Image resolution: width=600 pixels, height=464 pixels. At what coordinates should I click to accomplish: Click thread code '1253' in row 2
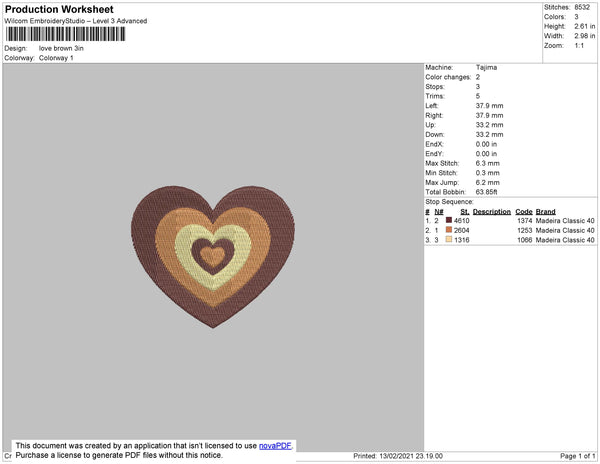tap(525, 230)
